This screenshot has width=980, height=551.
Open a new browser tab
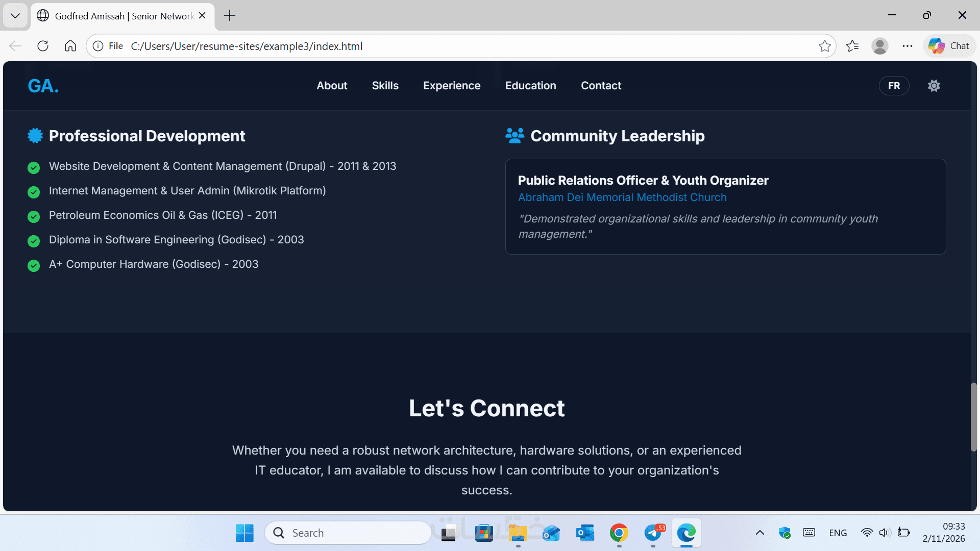tap(230, 16)
